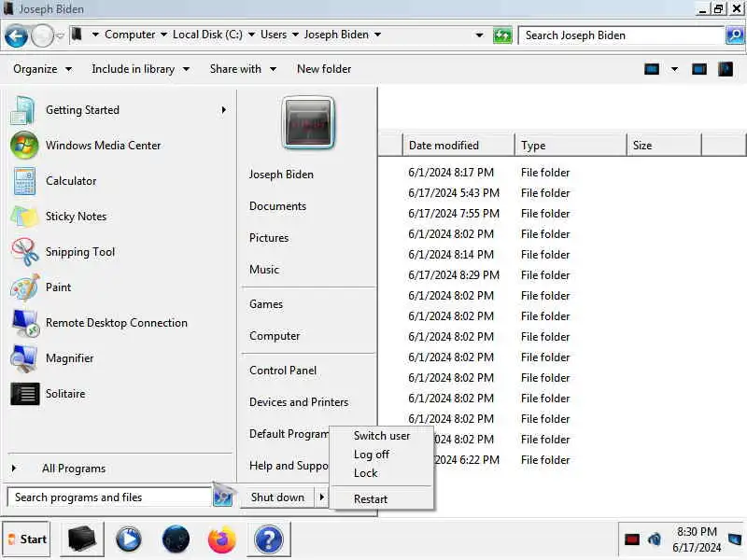The height and width of the screenshot is (560, 747).
Task: Click the search magnifier icon in Explorer
Action: (735, 35)
